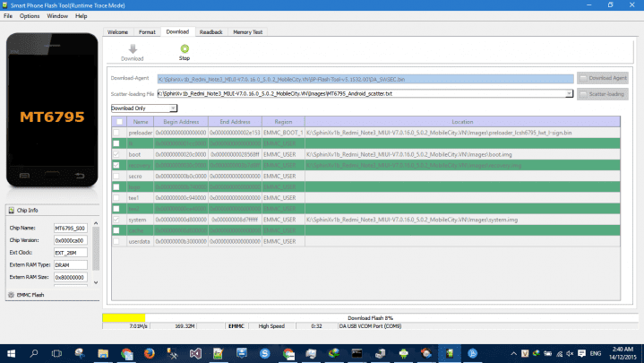Click the Chip Info vertical scrollbar thumb

point(96,248)
